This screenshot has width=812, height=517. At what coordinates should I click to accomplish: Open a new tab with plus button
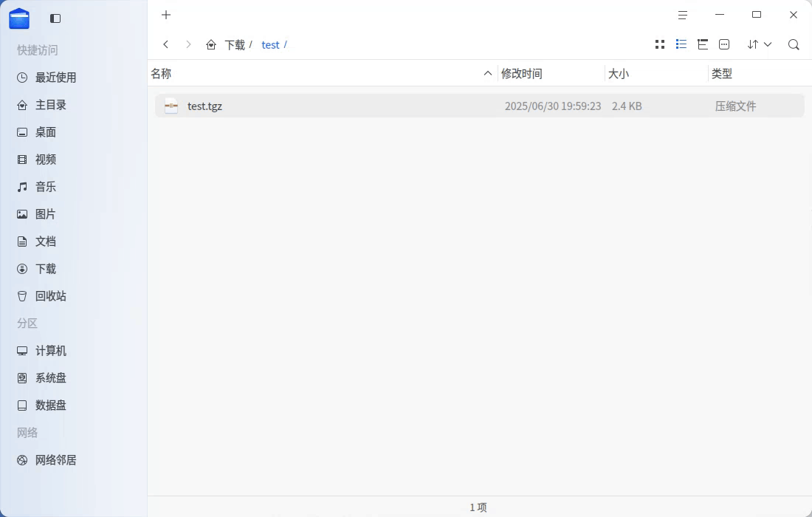click(165, 15)
